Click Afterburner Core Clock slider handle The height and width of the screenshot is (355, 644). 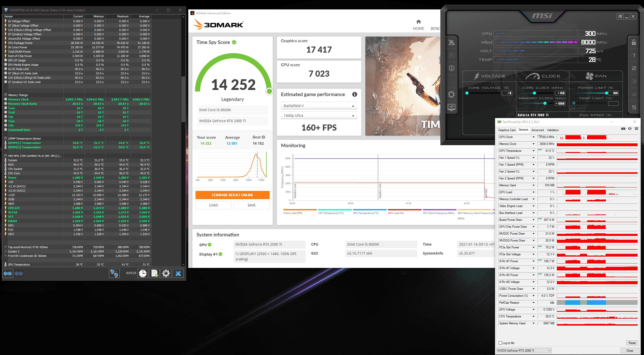tap(534, 93)
